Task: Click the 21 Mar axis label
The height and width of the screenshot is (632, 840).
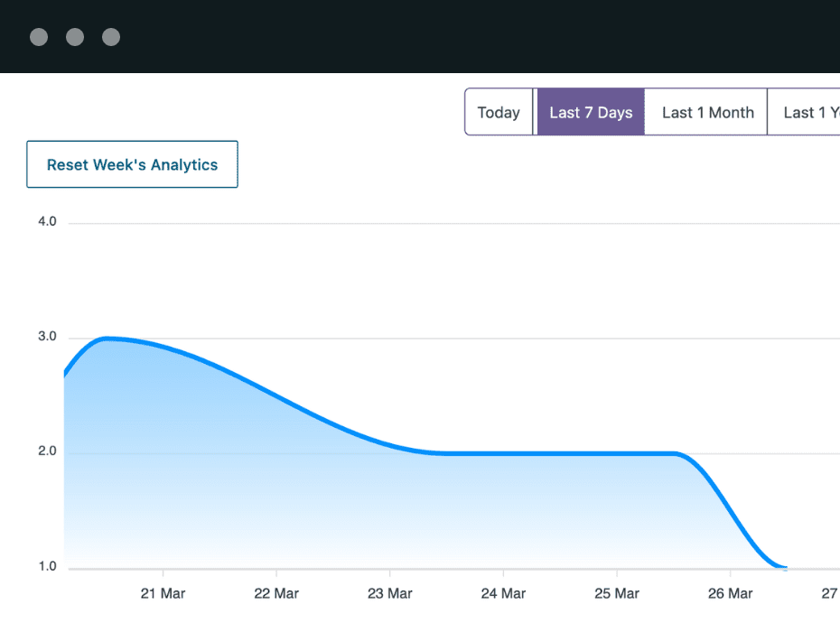Action: [163, 594]
